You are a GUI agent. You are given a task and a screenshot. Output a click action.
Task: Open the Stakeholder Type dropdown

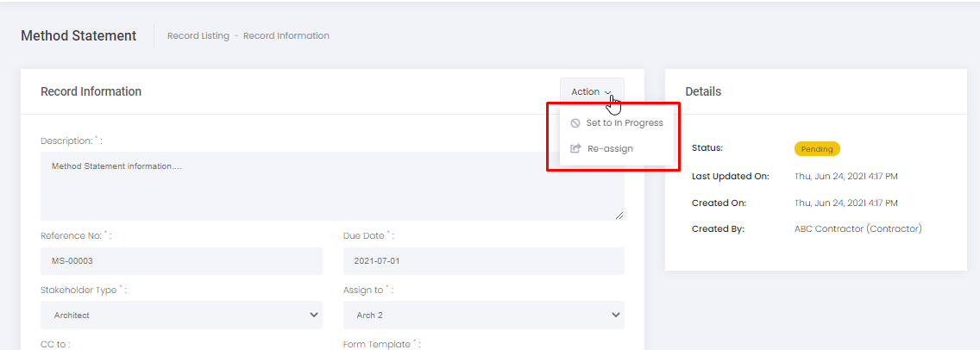point(181,316)
